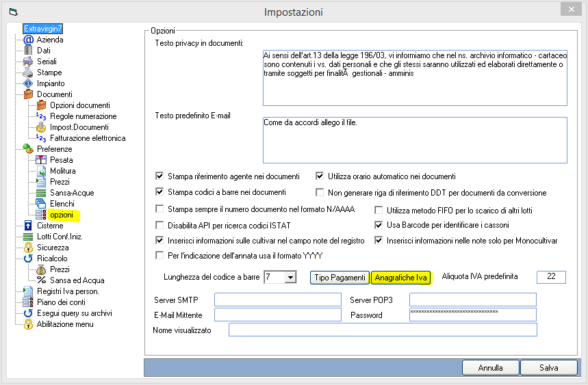Click the Molitura page icon
The height and width of the screenshot is (385, 588).
pos(41,171)
